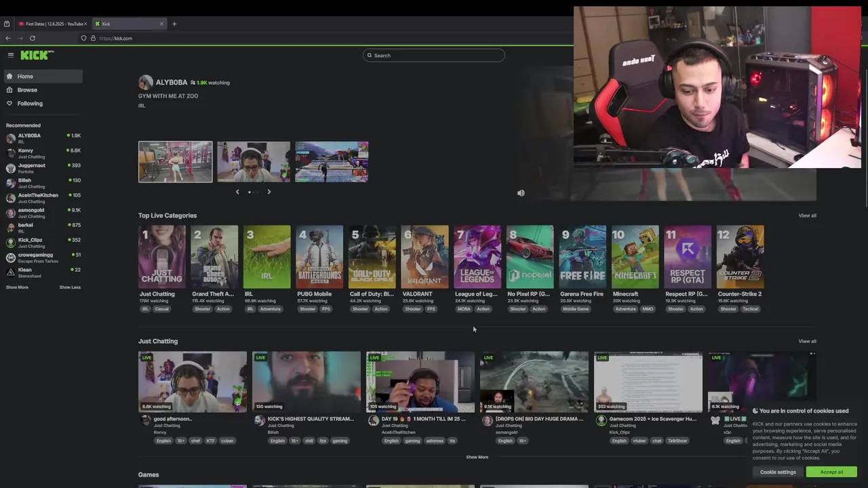This screenshot has height=488, width=868.
Task: Open No Pixel RP category card
Action: point(530,257)
